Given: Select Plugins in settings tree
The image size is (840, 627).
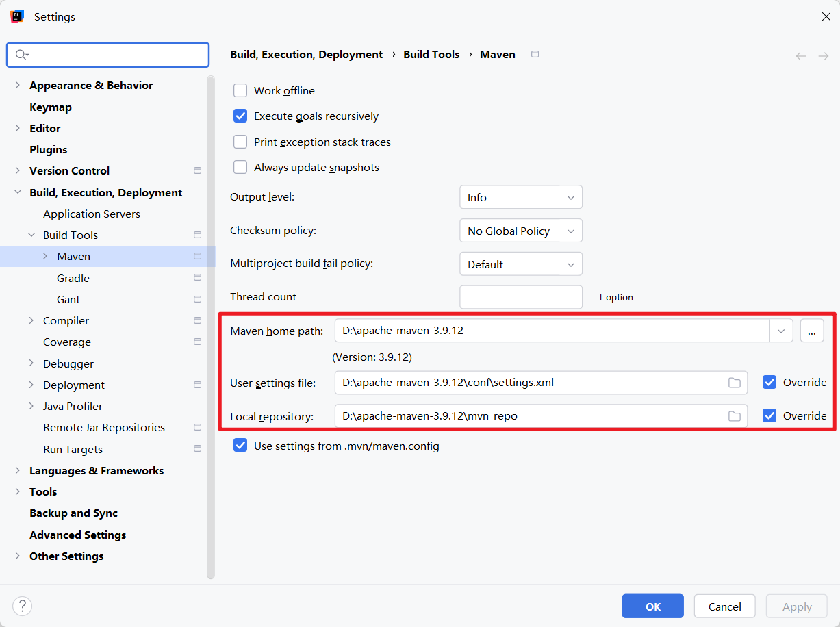Looking at the screenshot, I should click(49, 149).
